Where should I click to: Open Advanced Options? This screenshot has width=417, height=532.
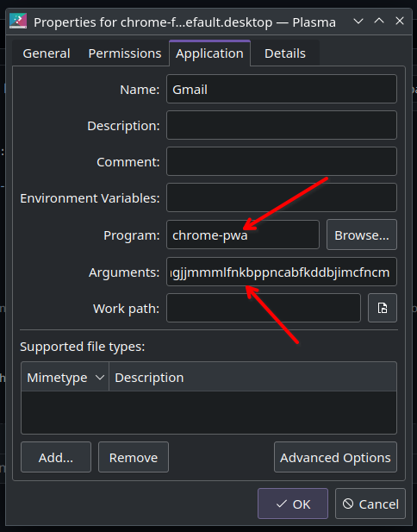pos(335,457)
